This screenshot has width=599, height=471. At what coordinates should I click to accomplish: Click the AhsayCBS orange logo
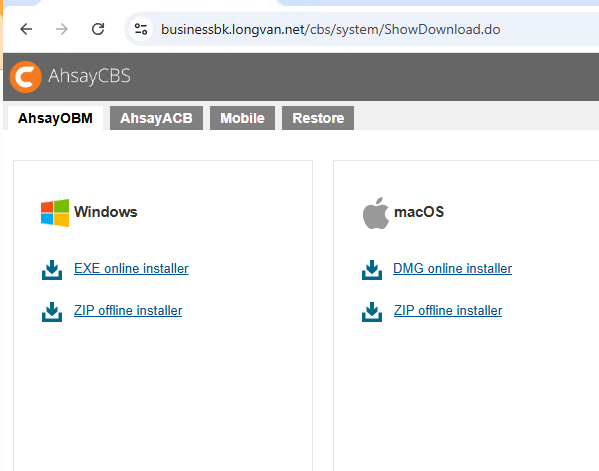26,77
